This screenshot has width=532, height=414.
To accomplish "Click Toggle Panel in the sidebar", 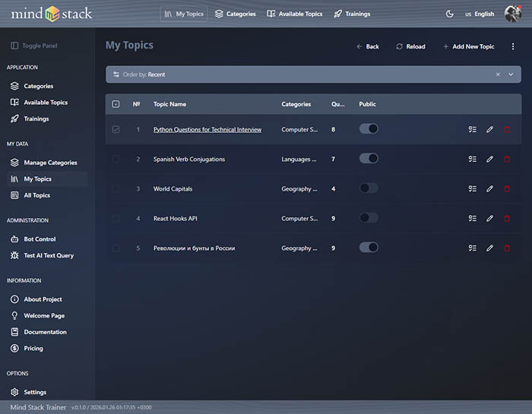I will [34, 46].
